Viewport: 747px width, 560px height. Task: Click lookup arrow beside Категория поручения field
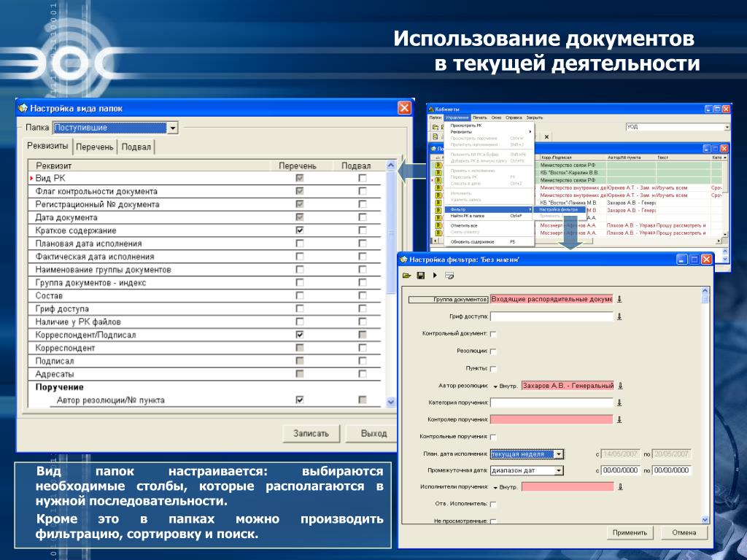[619, 402]
